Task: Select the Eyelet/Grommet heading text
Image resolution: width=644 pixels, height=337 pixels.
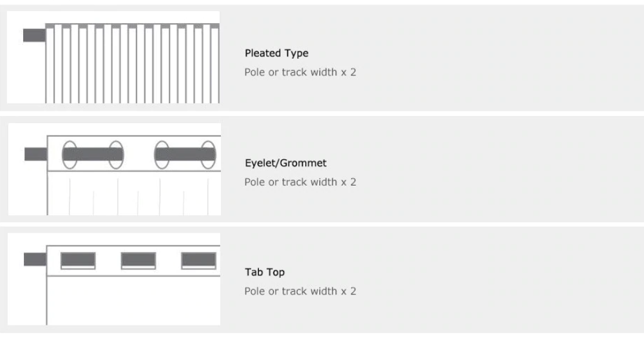Action: [285, 163]
